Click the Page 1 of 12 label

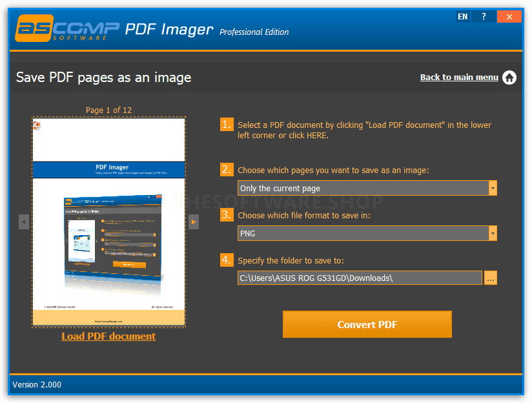108,110
